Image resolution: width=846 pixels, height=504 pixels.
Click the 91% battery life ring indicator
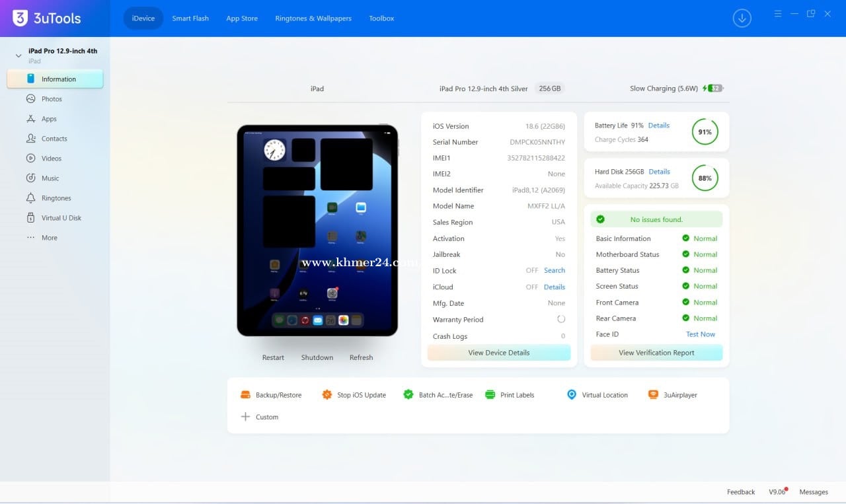coord(705,132)
